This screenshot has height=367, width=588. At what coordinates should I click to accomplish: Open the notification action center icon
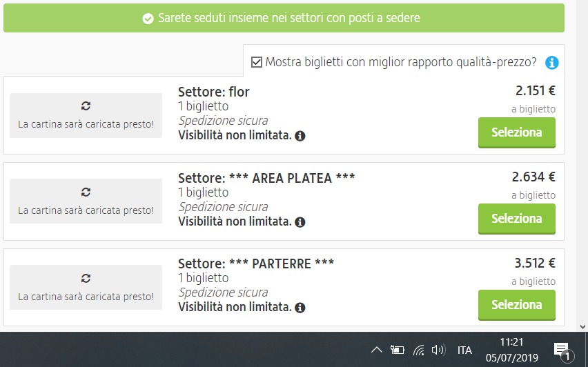tap(563, 351)
